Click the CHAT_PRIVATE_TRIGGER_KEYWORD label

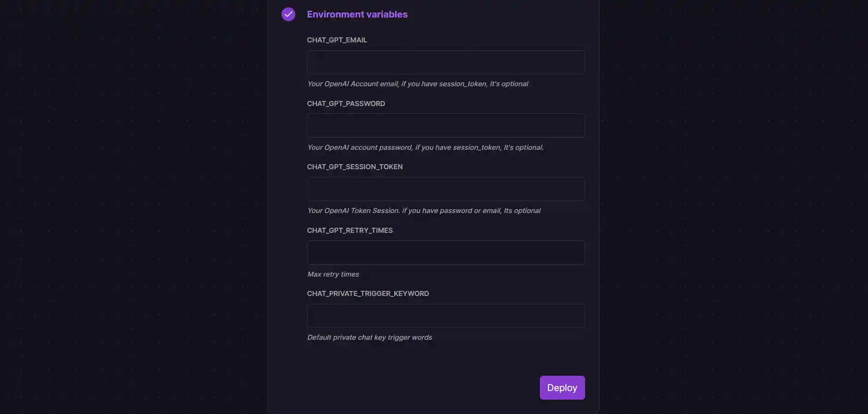pyautogui.click(x=368, y=294)
